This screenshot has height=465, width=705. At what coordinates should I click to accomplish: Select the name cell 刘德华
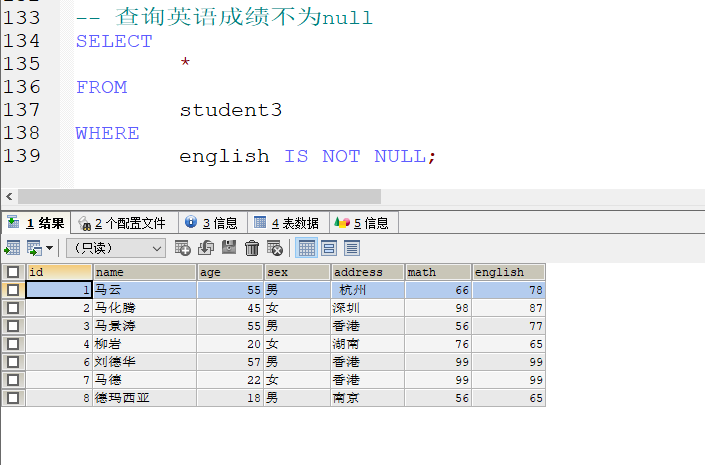pos(145,362)
